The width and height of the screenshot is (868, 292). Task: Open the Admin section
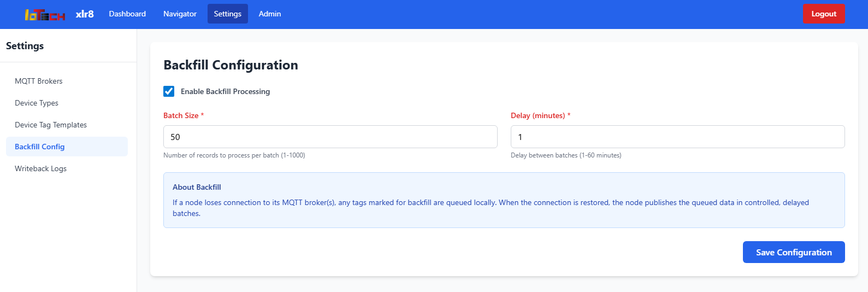[270, 14]
